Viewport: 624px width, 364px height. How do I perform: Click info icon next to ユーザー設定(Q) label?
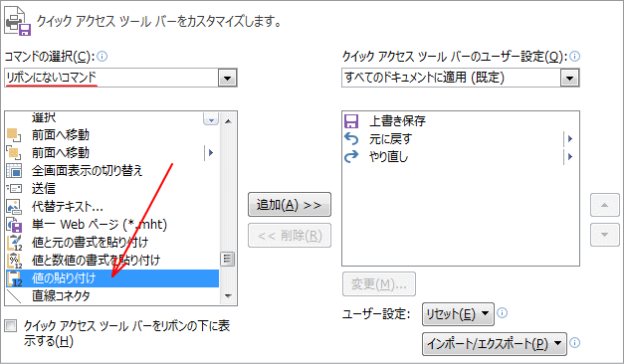coord(574,57)
